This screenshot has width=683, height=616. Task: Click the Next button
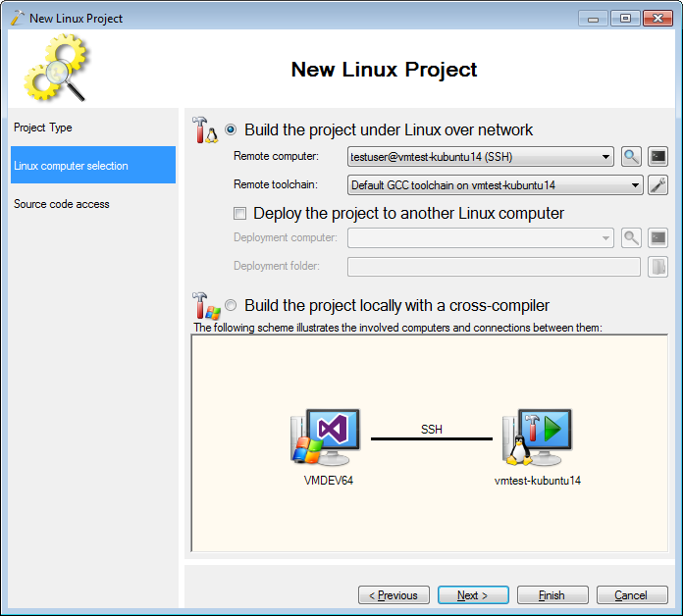tap(473, 594)
